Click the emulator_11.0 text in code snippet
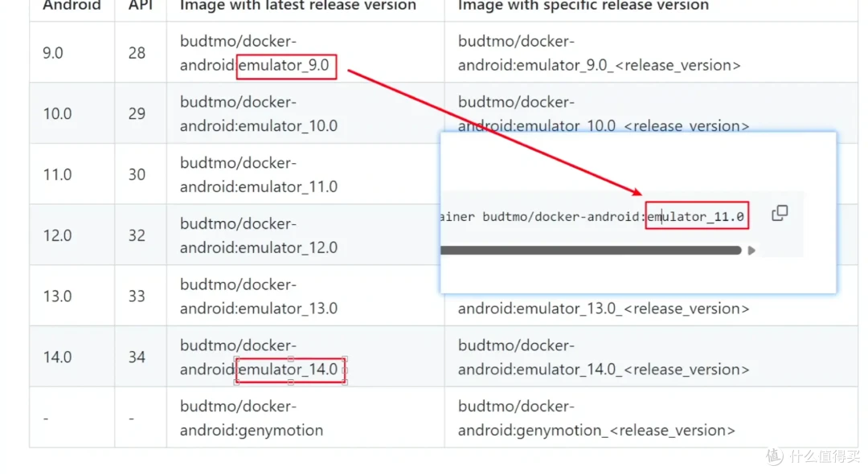The height and width of the screenshot is (474, 868). [x=696, y=216]
